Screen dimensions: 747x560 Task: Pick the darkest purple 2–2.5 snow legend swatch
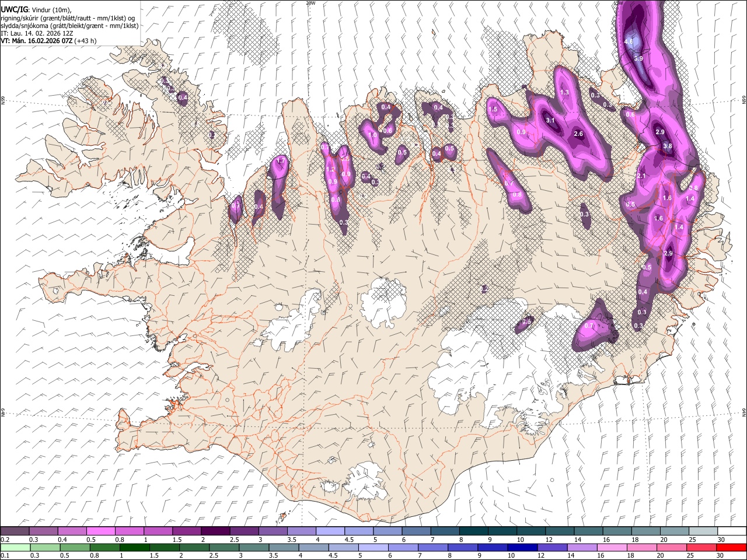tap(215, 531)
